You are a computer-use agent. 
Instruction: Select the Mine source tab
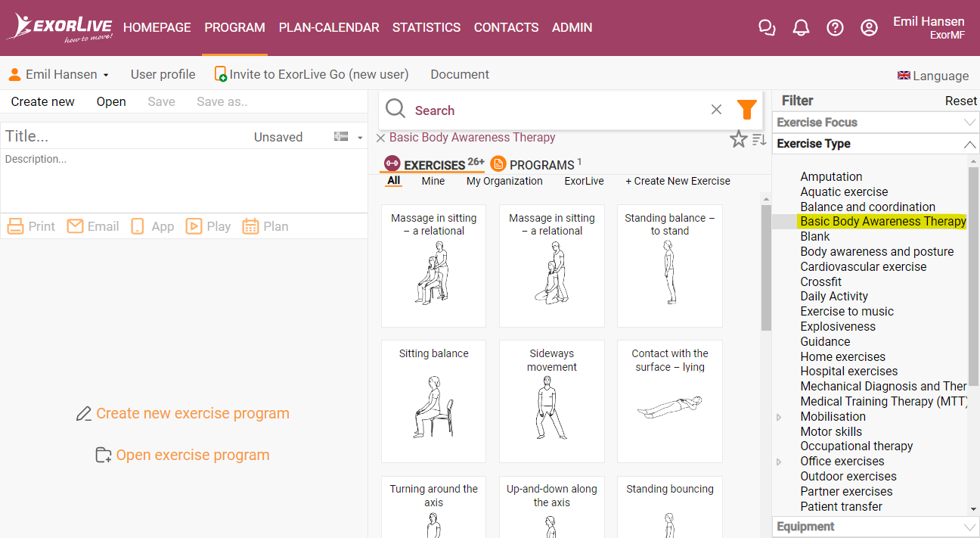point(433,181)
